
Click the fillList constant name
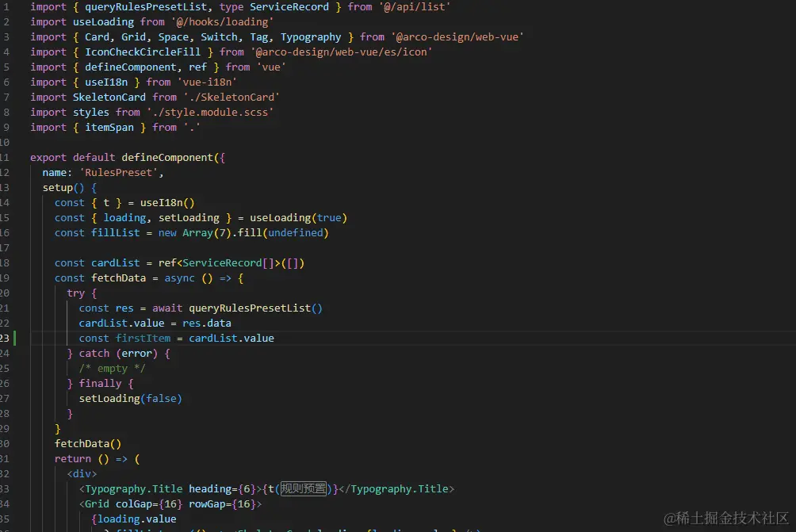(115, 233)
